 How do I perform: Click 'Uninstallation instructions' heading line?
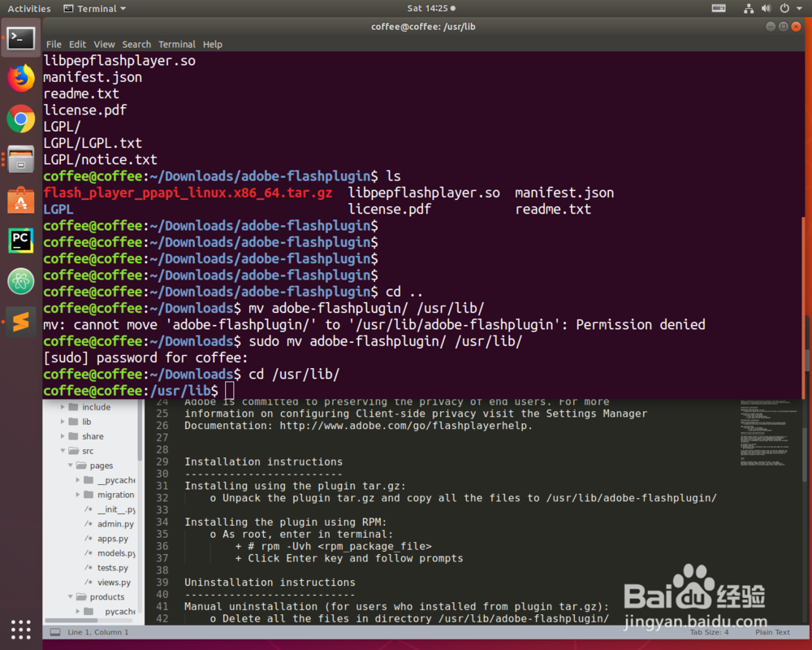[270, 582]
